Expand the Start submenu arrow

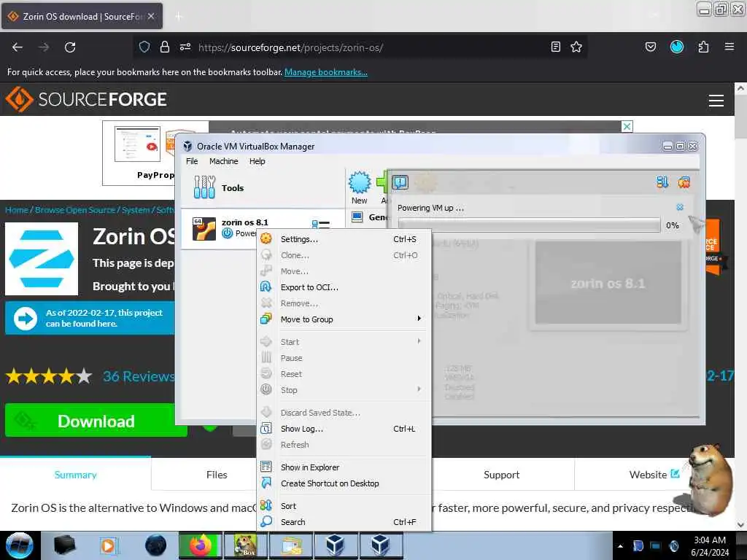(x=419, y=341)
